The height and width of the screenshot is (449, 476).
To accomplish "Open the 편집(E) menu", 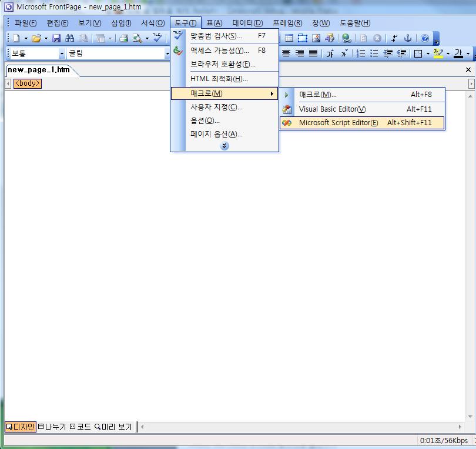I will point(58,23).
